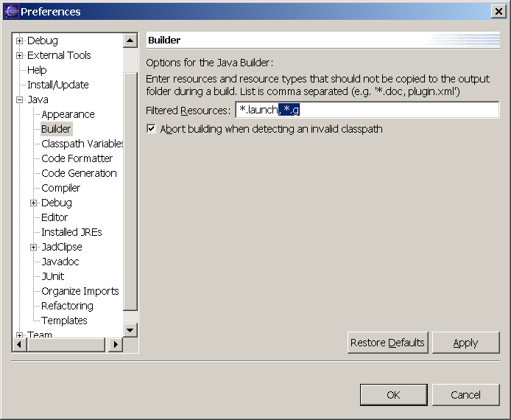This screenshot has height=420, width=511.
Task: Open the Javadoc preference page
Action: (x=60, y=262)
